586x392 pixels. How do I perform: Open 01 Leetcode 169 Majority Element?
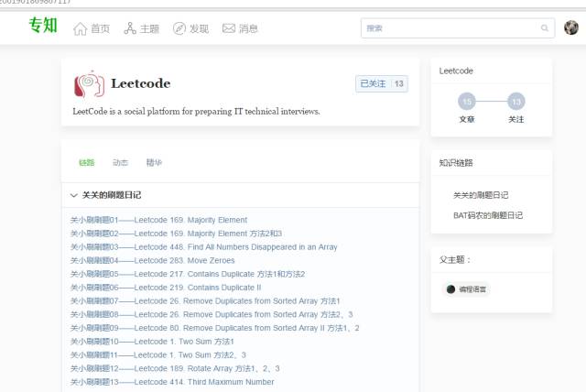click(158, 220)
